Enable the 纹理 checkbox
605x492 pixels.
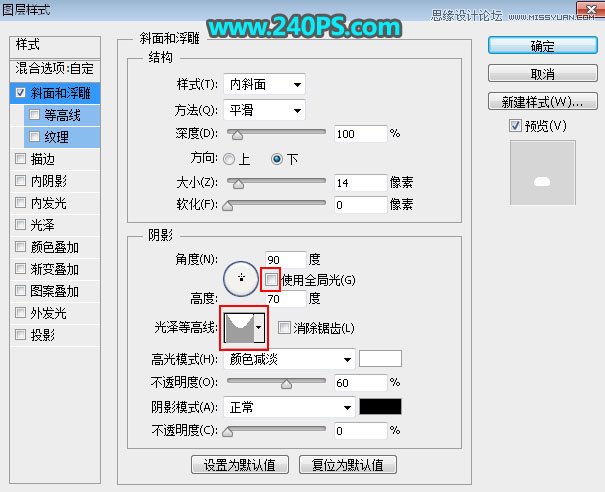[x=34, y=137]
